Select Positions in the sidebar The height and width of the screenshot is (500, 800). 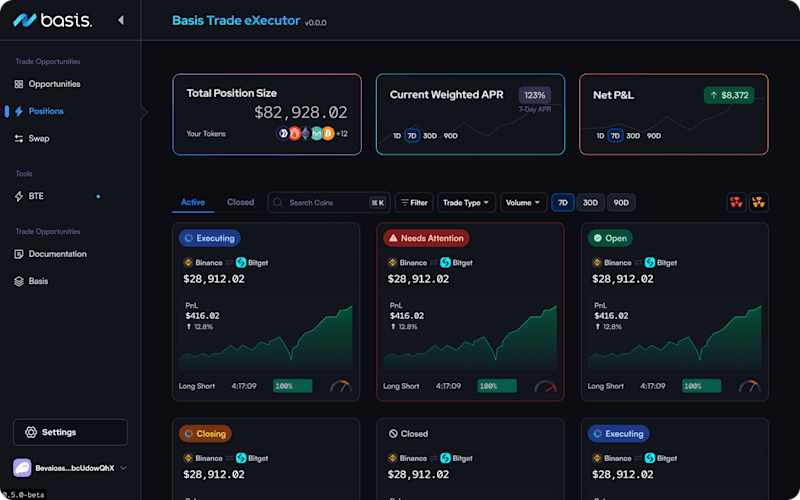39,111
